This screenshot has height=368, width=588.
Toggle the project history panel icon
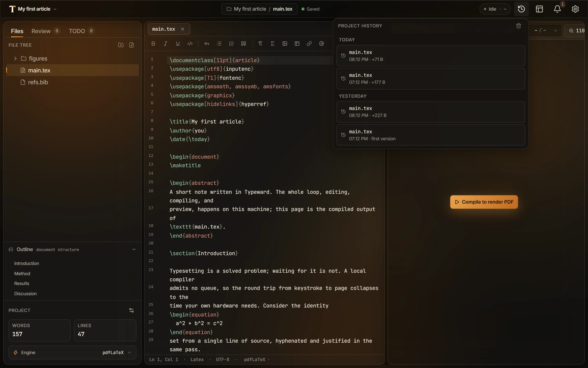click(521, 9)
